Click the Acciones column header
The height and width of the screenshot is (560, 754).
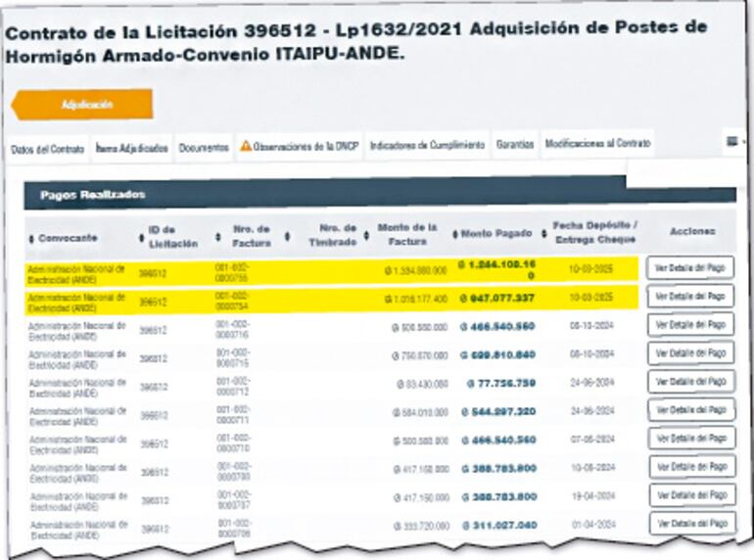coord(692,231)
